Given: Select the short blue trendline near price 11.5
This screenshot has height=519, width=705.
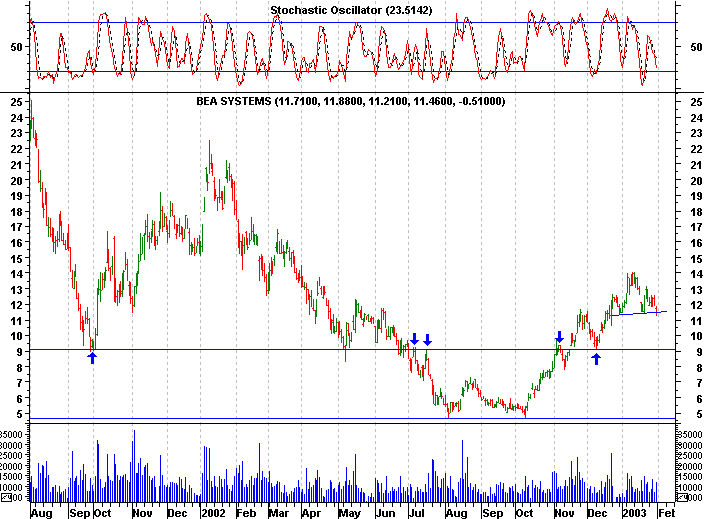Looking at the screenshot, I should (639, 313).
